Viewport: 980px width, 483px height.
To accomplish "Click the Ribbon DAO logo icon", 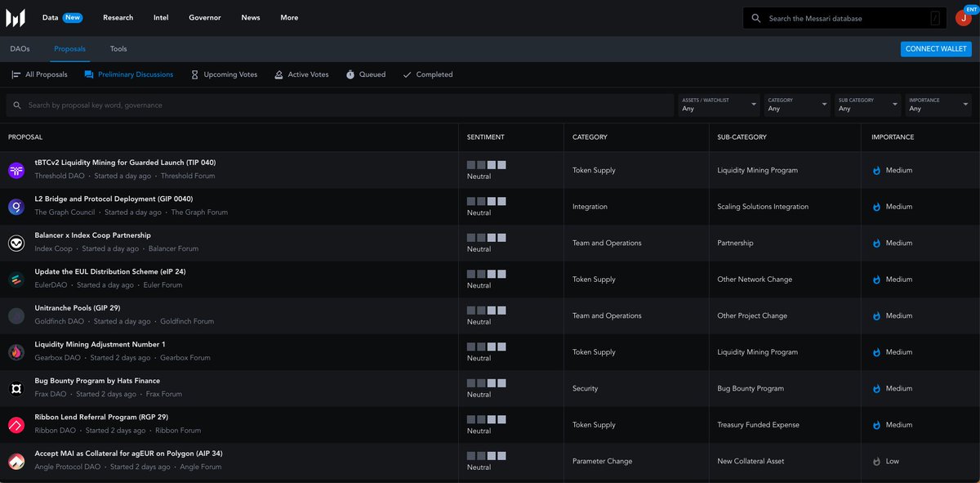I will (16, 425).
